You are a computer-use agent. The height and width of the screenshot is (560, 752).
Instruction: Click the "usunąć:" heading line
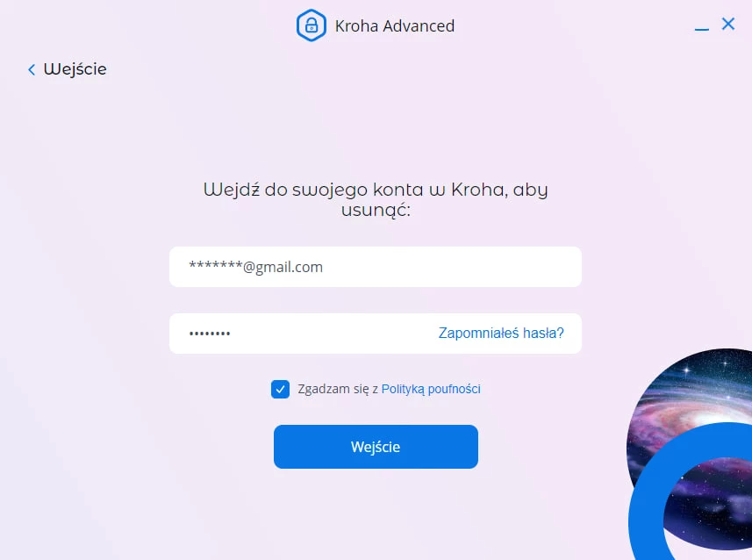[376, 211]
